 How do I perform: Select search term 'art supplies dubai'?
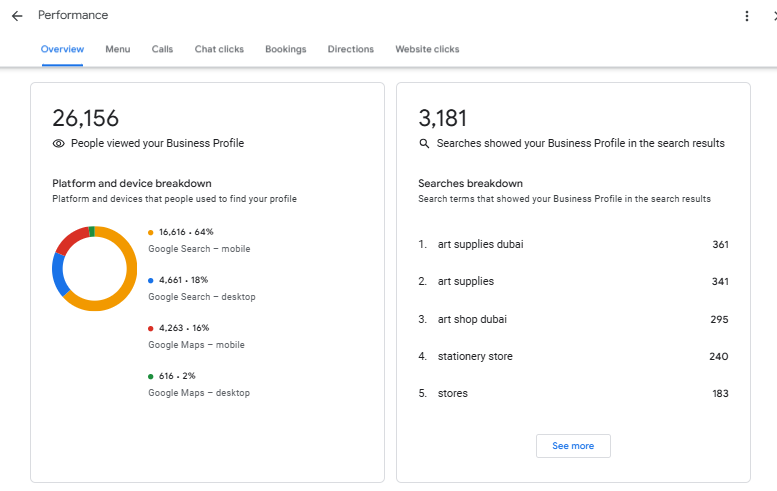pyautogui.click(x=481, y=244)
